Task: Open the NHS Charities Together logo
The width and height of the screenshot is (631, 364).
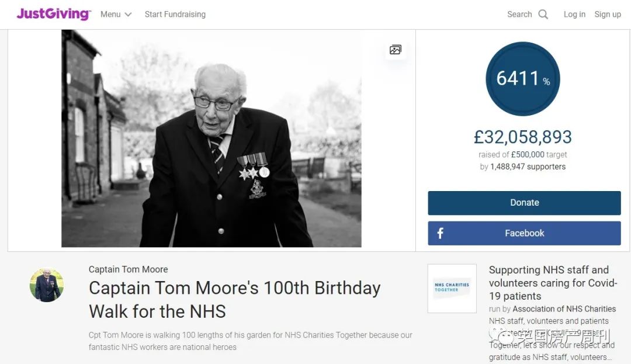Action: [452, 288]
